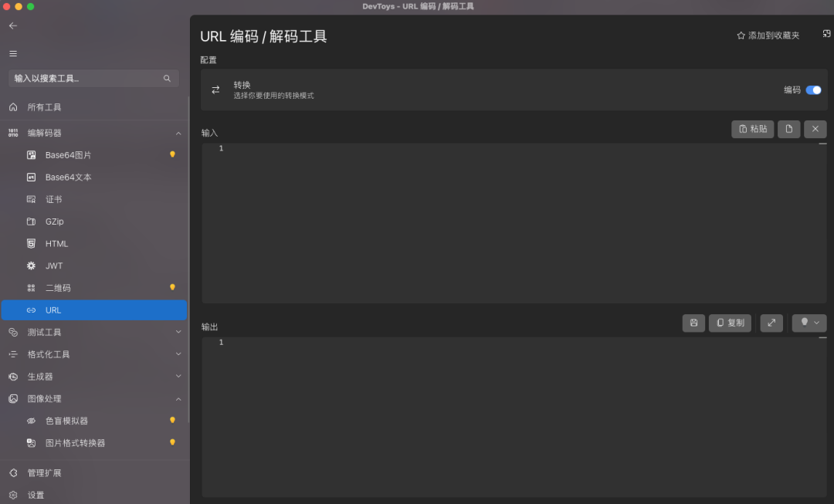Click the JWT icon
The image size is (834, 504).
pos(32,266)
